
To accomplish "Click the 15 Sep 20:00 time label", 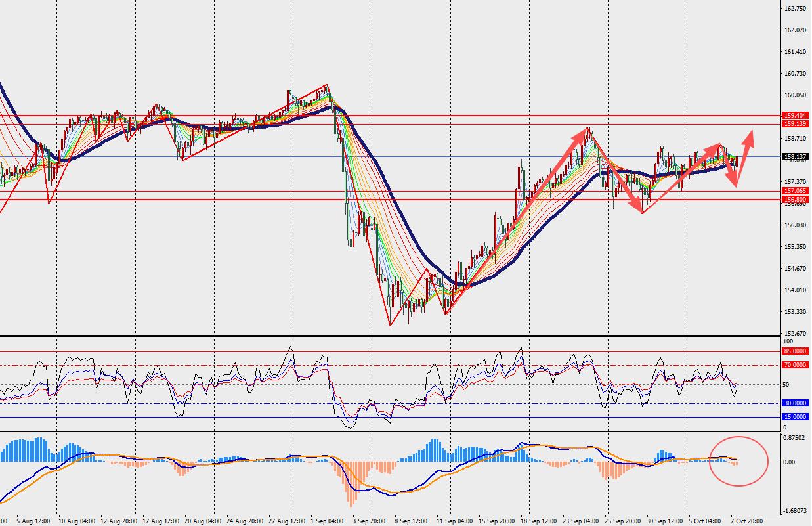I will pyautogui.click(x=497, y=521).
